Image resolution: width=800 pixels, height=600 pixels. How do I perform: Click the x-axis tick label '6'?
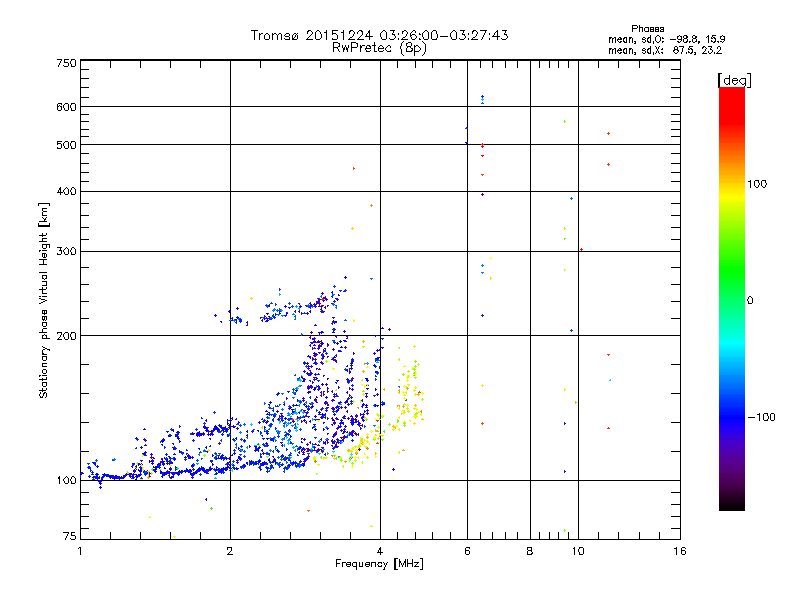click(467, 551)
